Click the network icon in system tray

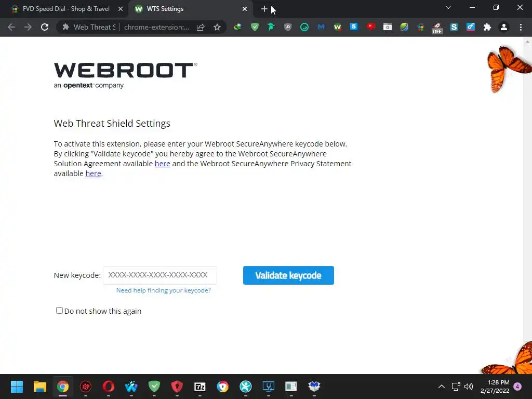456,387
